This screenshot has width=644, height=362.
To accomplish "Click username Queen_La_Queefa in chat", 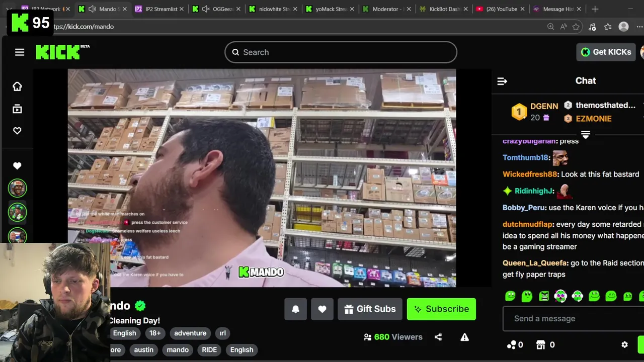I will [535, 263].
